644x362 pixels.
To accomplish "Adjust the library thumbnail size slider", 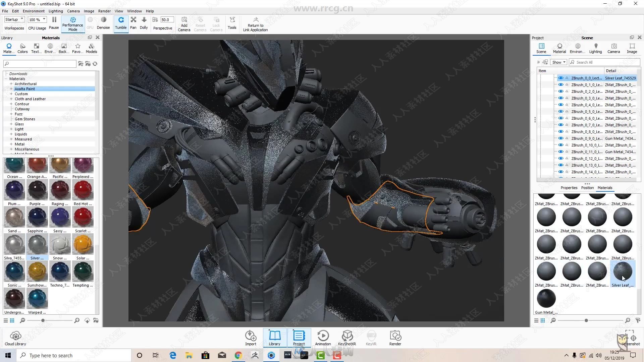I will pos(43,320).
